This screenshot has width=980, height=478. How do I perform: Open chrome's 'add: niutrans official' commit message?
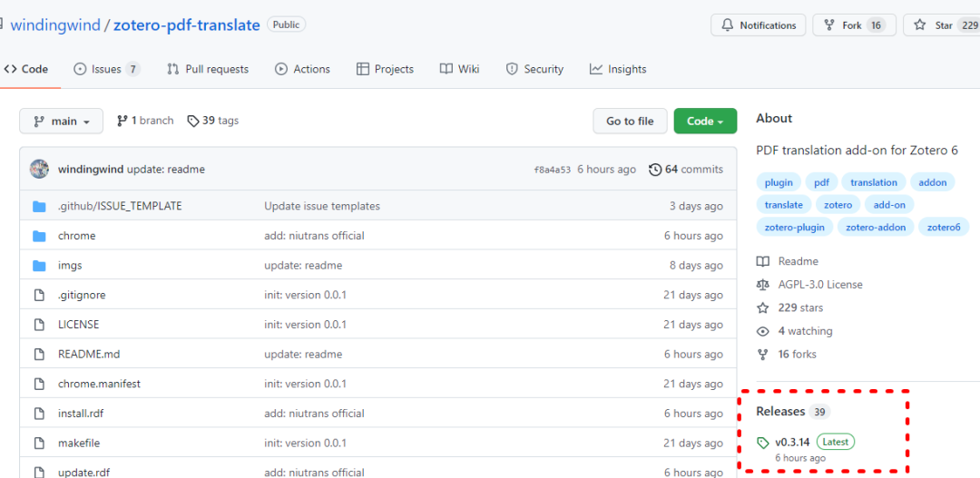click(x=314, y=236)
